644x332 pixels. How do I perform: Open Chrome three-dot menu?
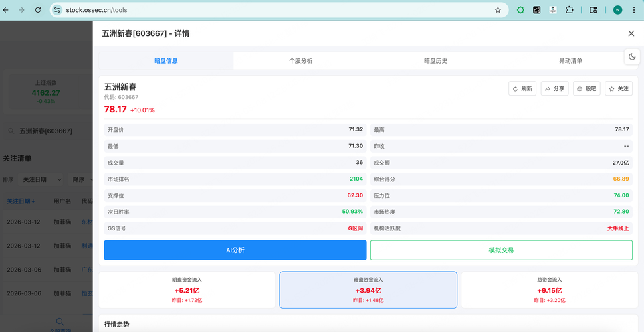click(x=634, y=10)
